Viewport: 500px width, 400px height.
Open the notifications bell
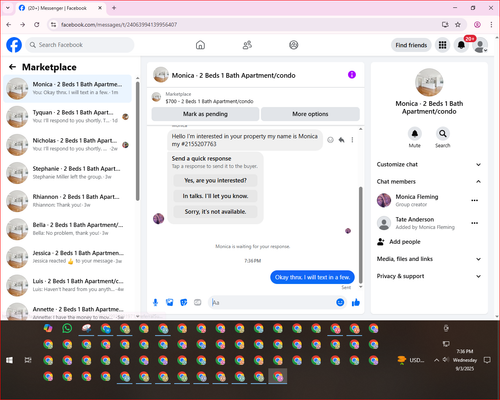[461, 45]
